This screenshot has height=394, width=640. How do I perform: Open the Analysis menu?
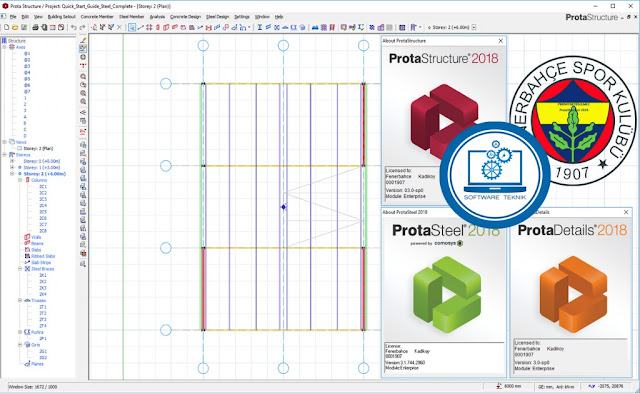157,17
